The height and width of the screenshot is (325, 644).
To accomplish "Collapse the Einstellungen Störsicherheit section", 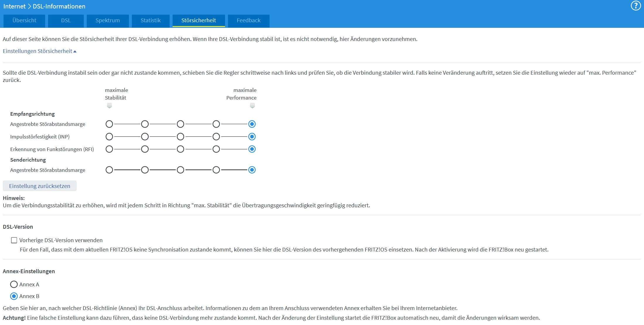I will tap(40, 51).
